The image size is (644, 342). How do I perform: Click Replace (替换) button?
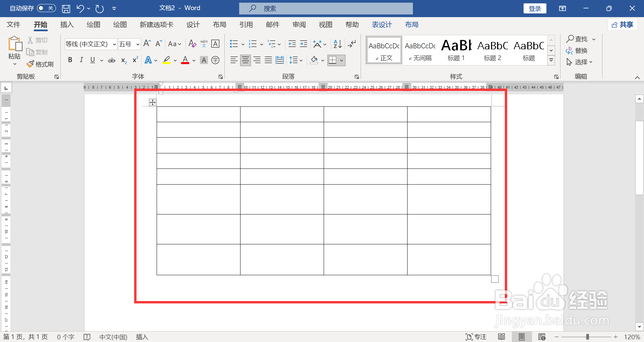tap(577, 50)
